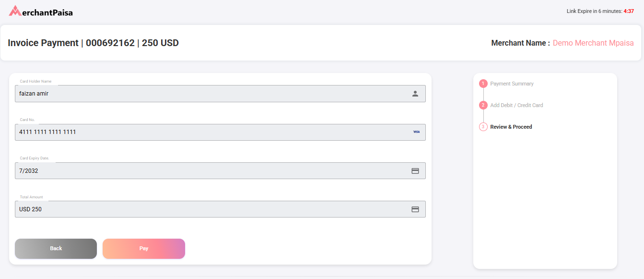The image size is (644, 279).
Task: Click the Card Expiry Date field
Action: (x=211, y=171)
